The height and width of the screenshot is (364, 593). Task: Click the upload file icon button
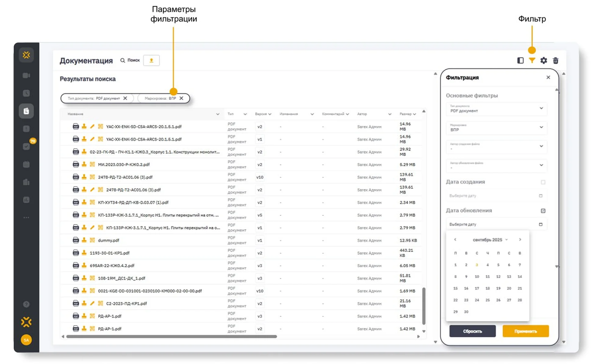click(151, 60)
